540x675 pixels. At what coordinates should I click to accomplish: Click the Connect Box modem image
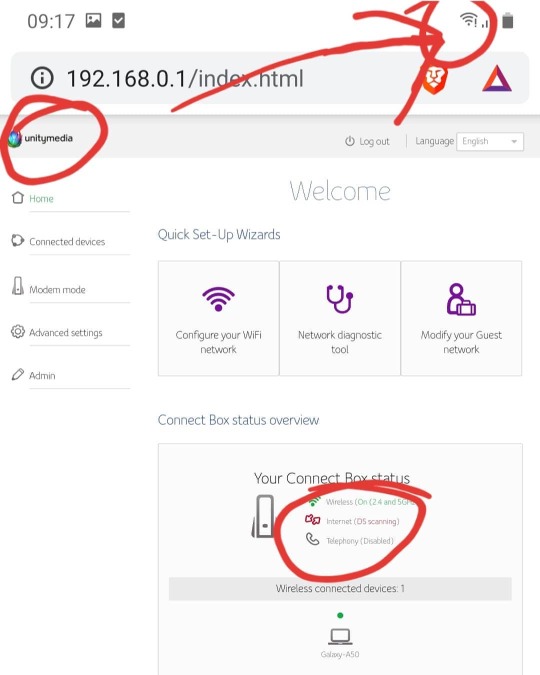[x=263, y=516]
